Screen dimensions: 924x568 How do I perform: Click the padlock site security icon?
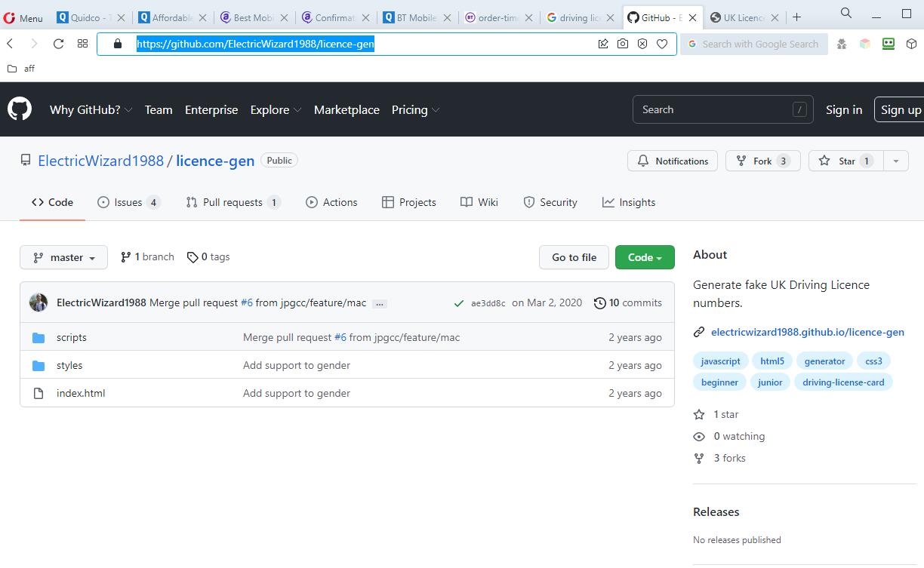117,44
